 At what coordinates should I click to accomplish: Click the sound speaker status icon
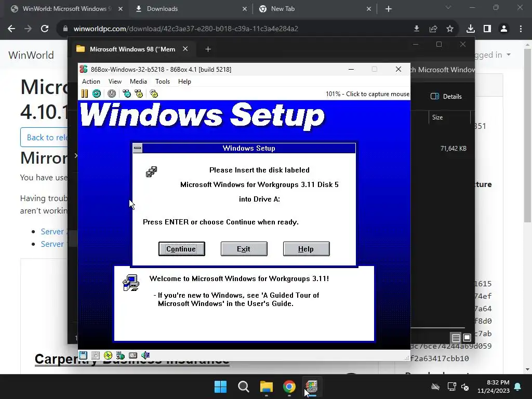(145, 355)
